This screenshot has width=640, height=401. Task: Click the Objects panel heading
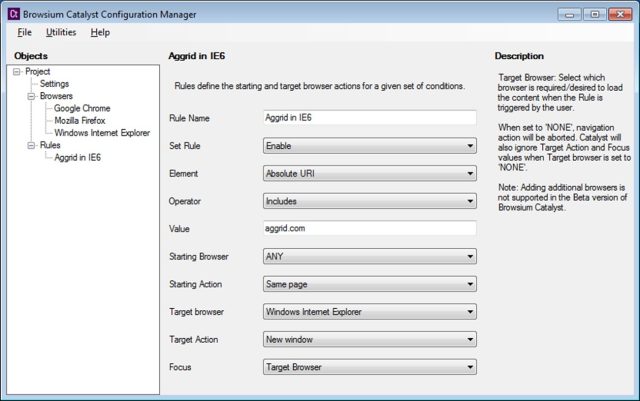(x=31, y=56)
